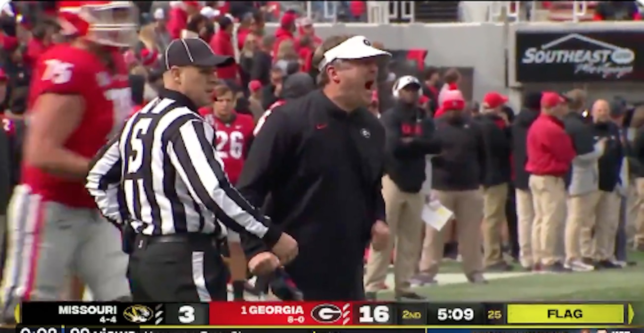This screenshot has height=333, width=644.
Task: Click the referee's black cap
Action: point(195,54)
